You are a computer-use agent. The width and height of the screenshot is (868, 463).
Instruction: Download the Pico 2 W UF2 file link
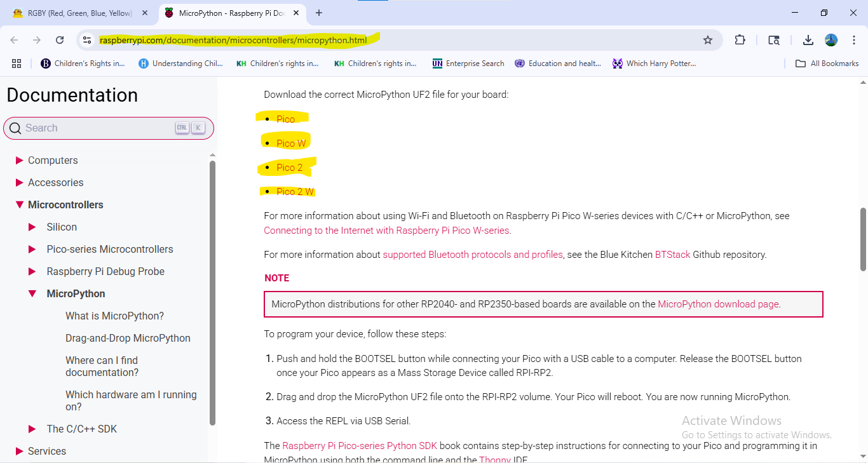tap(295, 192)
